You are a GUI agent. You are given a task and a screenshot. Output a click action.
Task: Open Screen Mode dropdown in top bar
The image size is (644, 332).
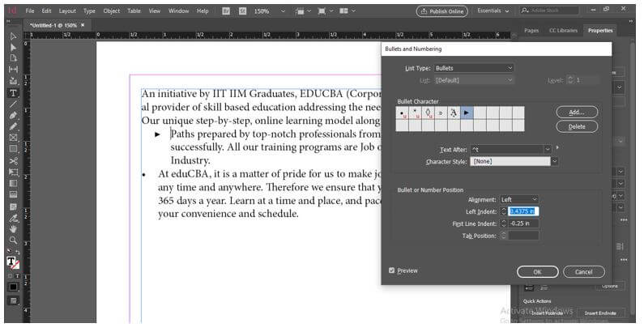pos(326,11)
